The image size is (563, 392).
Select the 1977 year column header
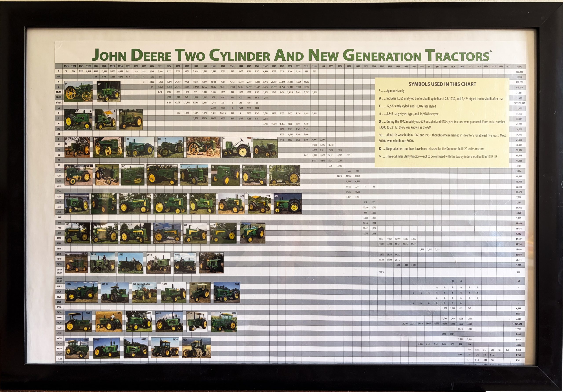508,66
